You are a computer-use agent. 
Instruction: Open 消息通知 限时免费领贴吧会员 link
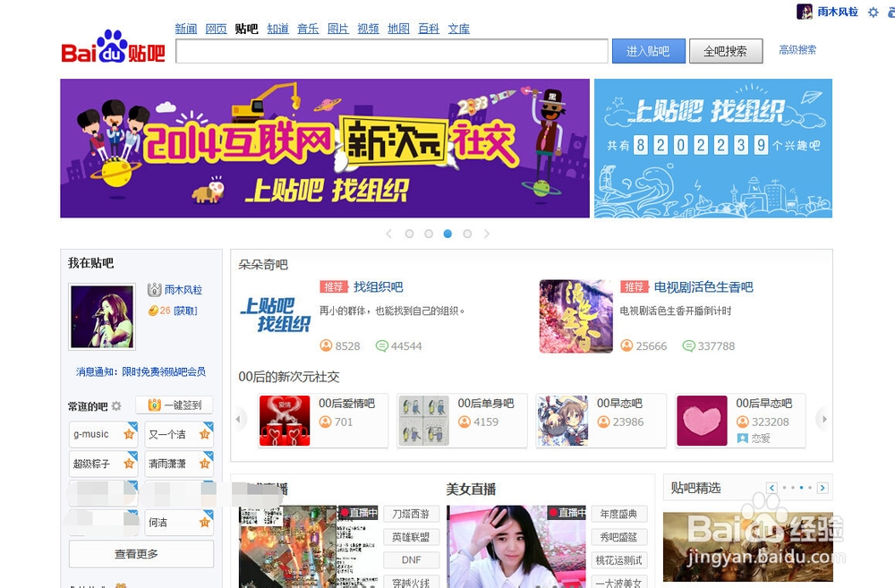pyautogui.click(x=141, y=371)
